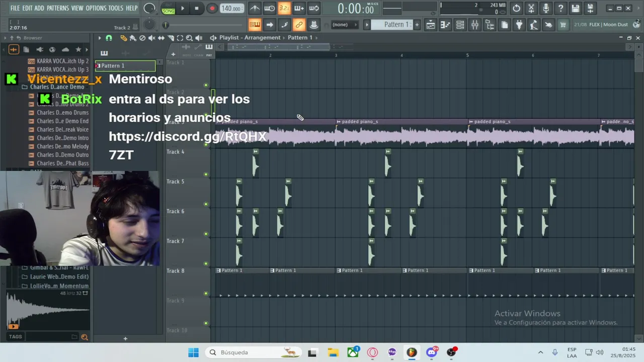Mute Track 5 via its green dot

click(206, 204)
